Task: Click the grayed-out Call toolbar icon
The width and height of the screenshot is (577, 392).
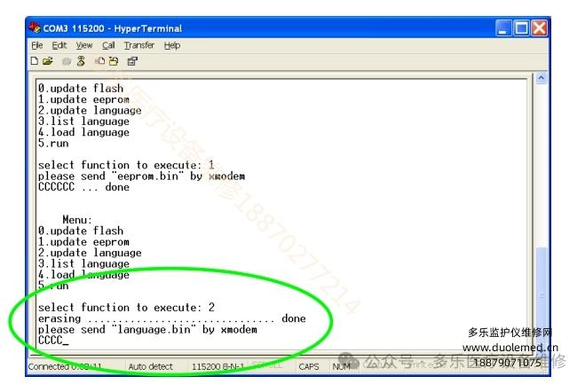Action: click(67, 61)
